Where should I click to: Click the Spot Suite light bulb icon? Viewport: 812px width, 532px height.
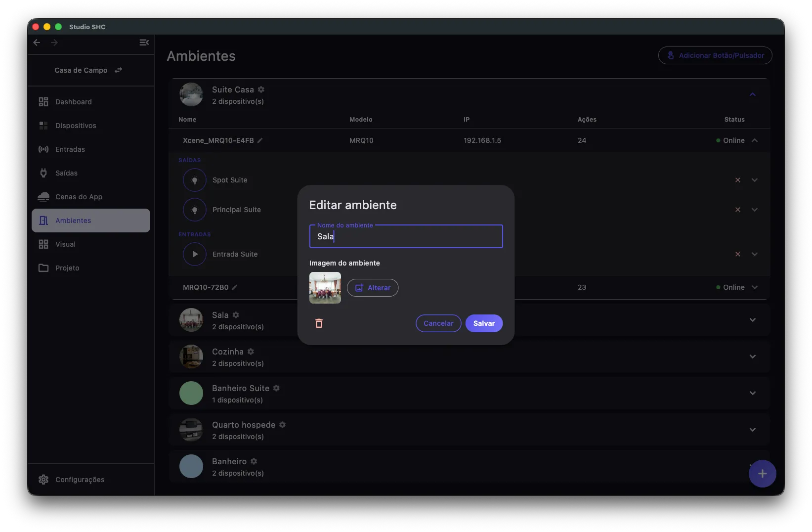coord(195,180)
